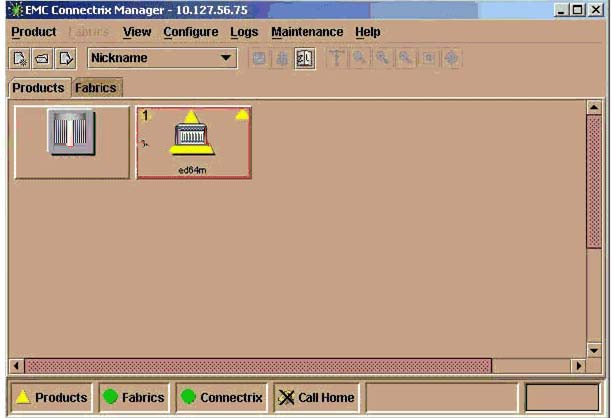Click the greyed-out save toolbar icon

point(259,59)
